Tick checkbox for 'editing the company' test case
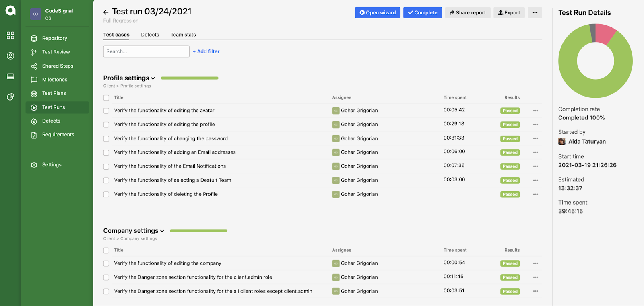Image resolution: width=644 pixels, height=306 pixels. coord(106,264)
